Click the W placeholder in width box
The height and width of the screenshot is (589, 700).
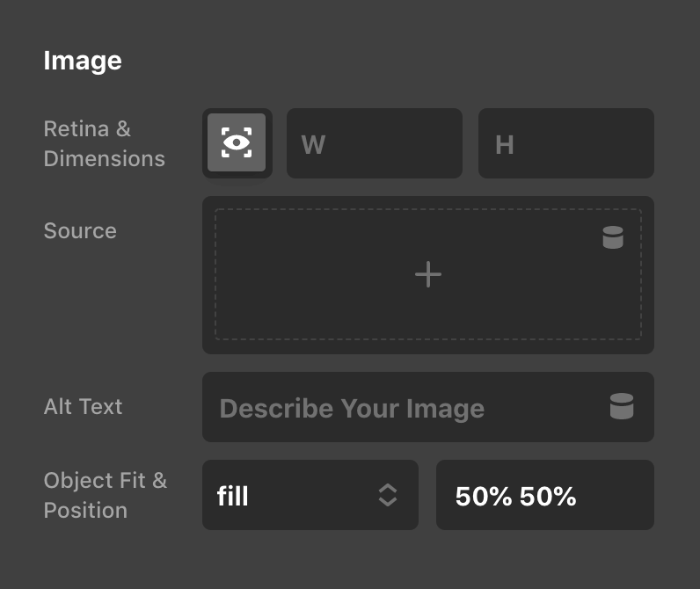tap(313, 144)
